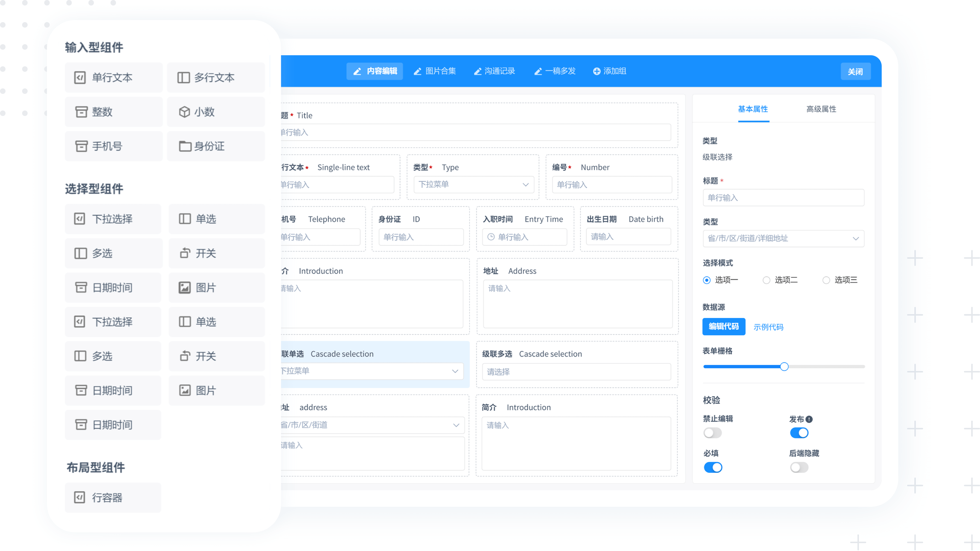Click the 添加组 plus icon

pos(596,71)
